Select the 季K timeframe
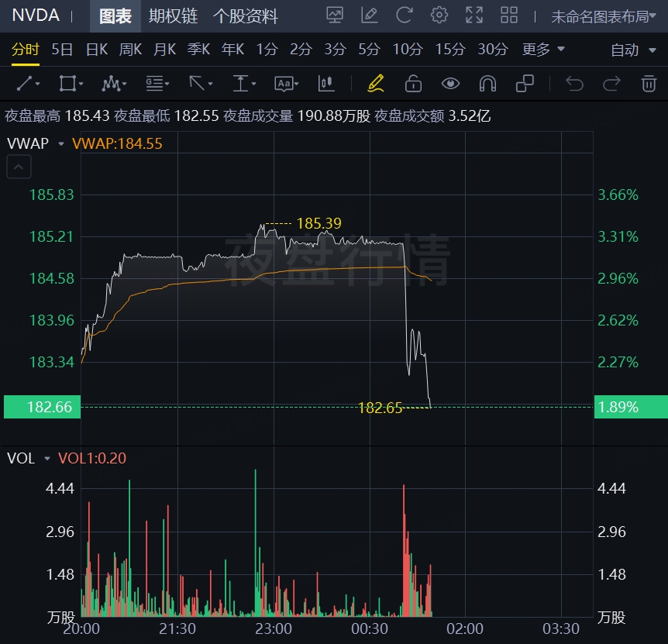The width and height of the screenshot is (668, 644). [x=198, y=50]
